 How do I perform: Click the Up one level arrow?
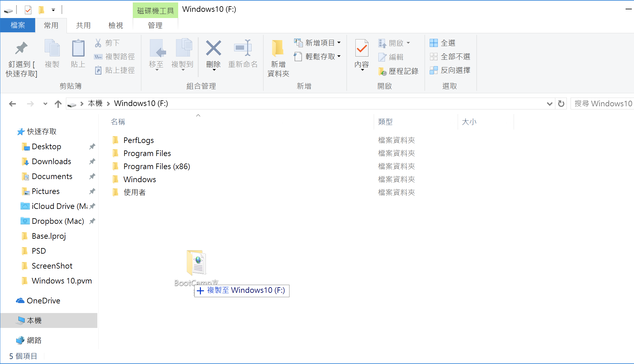point(58,104)
